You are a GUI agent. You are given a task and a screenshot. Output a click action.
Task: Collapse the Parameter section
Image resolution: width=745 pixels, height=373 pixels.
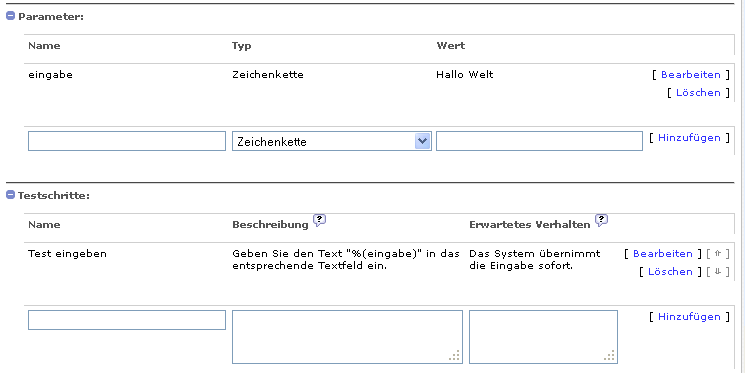[x=10, y=16]
